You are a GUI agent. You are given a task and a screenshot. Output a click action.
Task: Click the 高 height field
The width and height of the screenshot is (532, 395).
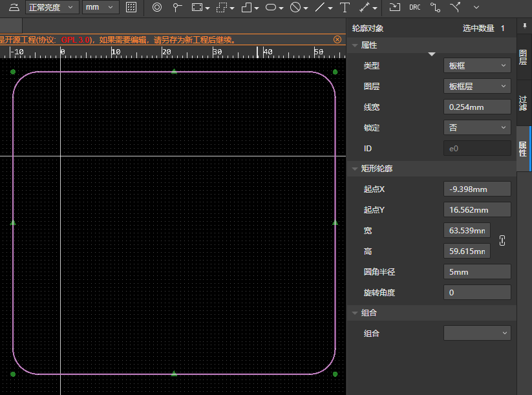pos(467,251)
